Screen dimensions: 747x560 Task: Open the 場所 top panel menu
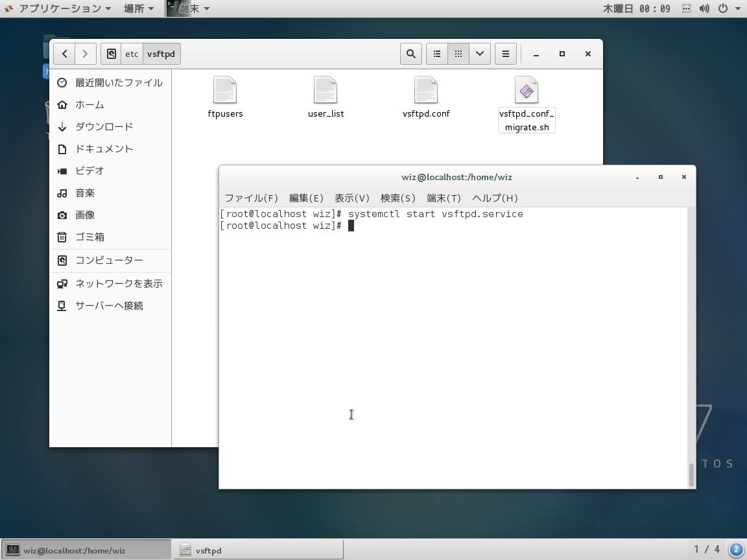[x=139, y=8]
